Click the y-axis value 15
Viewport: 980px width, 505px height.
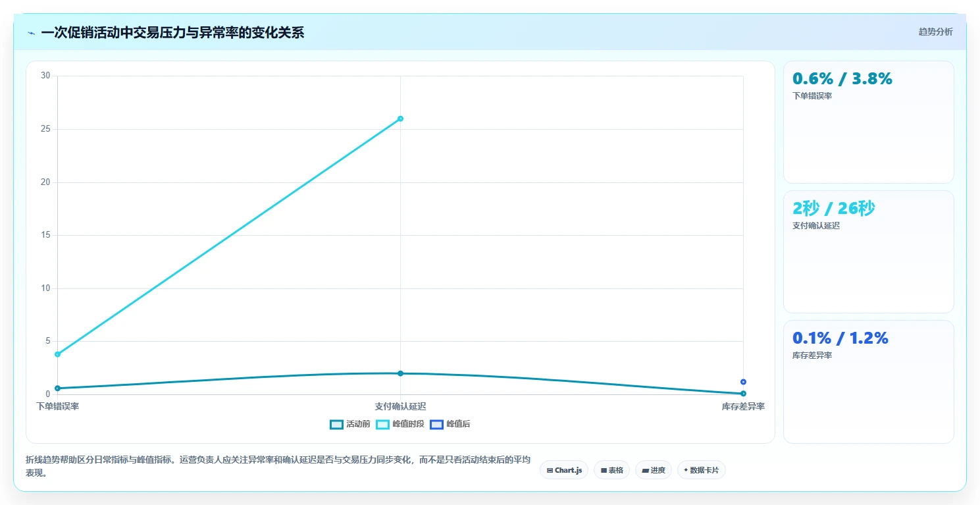click(45, 235)
